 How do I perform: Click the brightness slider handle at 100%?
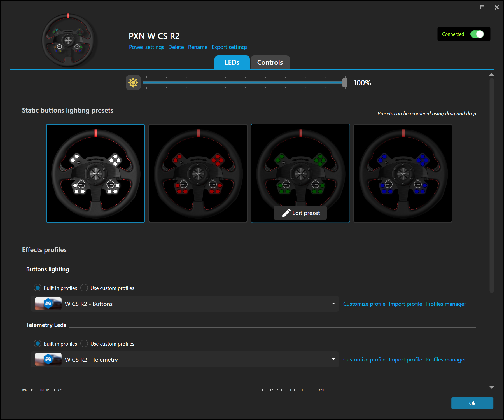(345, 83)
